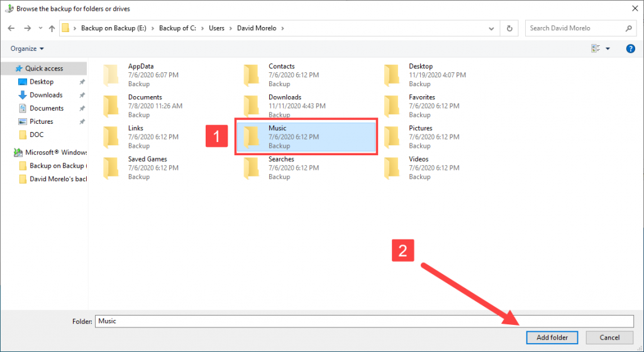644x352 pixels.
Task: Refresh the folder view
Action: [509, 28]
